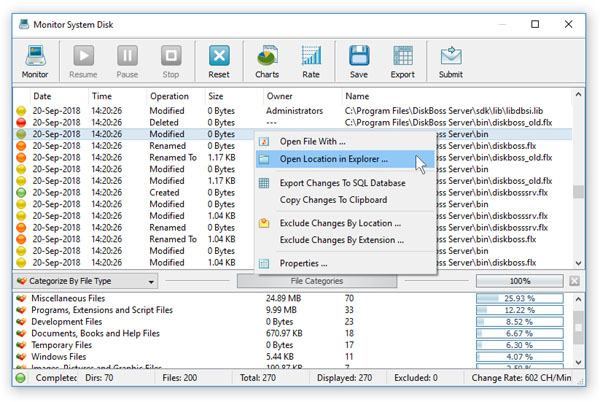Select row with libdbsi.lib file
The image size is (600, 402).
[293, 111]
